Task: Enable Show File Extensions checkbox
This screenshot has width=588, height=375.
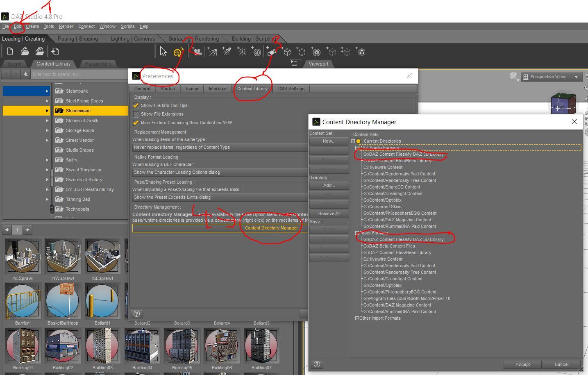Action: click(x=136, y=114)
